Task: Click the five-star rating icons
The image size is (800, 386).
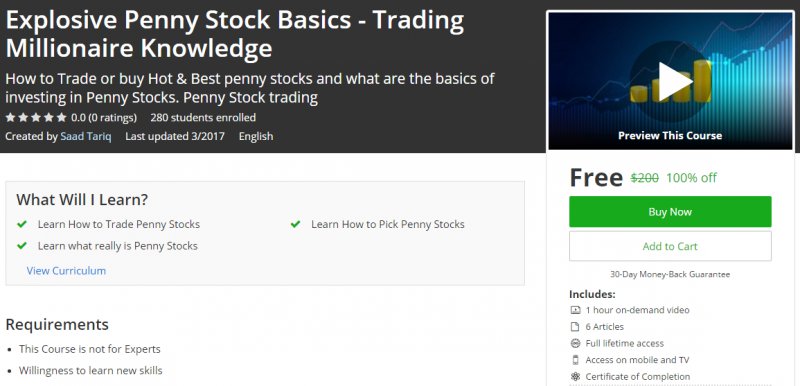Action: pos(36,118)
